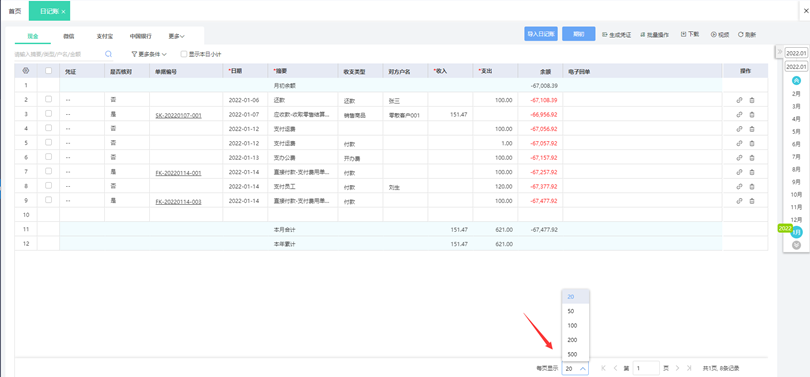810x377 pixels.
Task: Switch to the 微信 account tab
Action: pyautogui.click(x=69, y=36)
